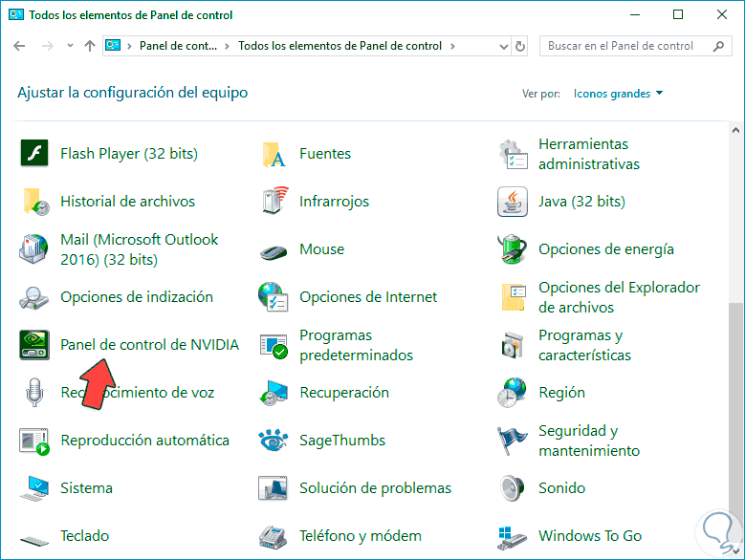
Task: Open the SageThumbs eye icon
Action: tap(274, 440)
